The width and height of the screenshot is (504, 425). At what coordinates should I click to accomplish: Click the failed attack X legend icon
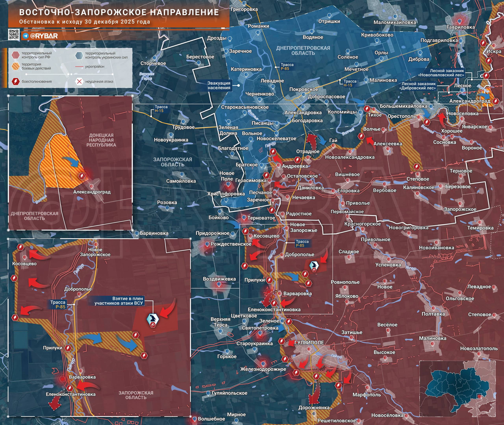click(x=79, y=81)
